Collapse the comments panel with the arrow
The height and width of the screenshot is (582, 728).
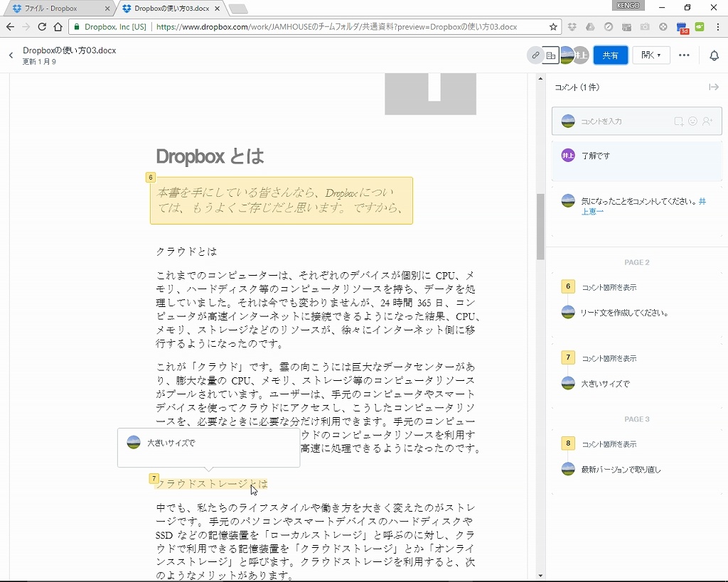pos(714,87)
